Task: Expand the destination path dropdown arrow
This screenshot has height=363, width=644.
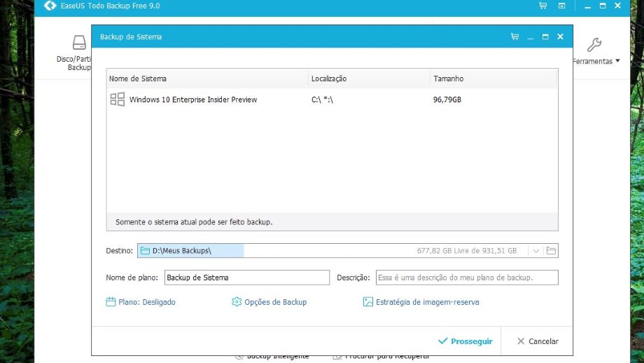Action: coord(535,251)
